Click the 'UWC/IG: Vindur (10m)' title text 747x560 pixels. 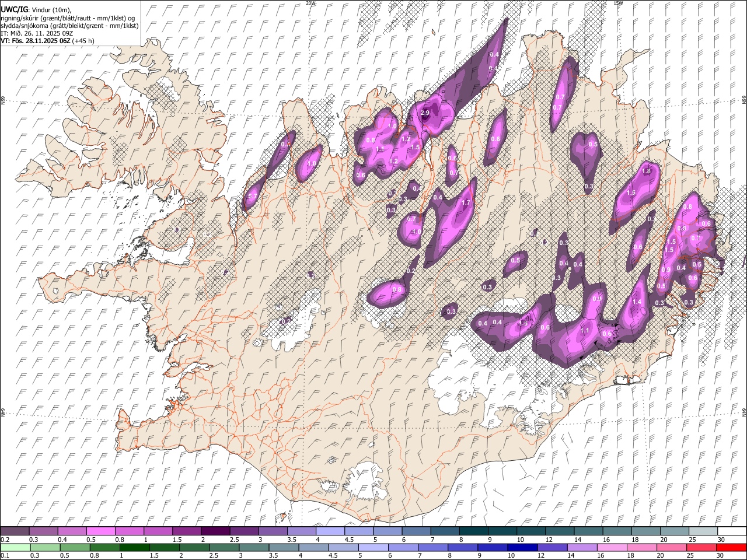coord(36,10)
